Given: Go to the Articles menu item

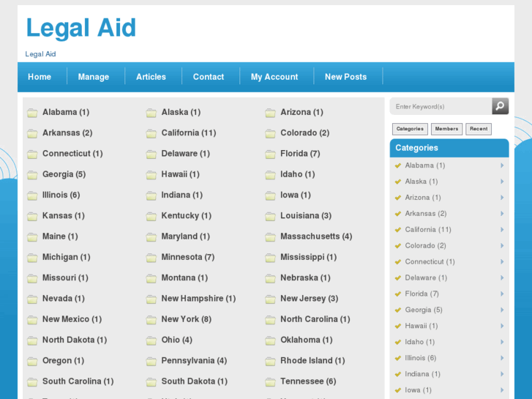Looking at the screenshot, I should [x=151, y=77].
